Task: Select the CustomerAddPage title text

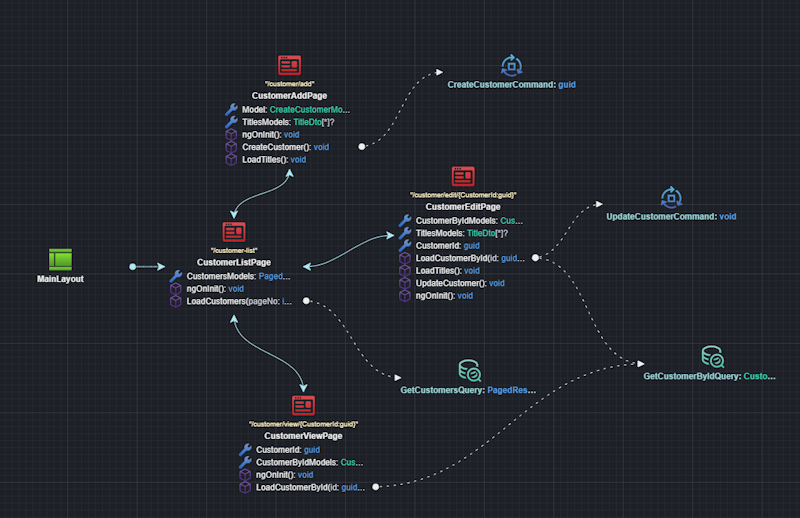Action: [x=289, y=96]
